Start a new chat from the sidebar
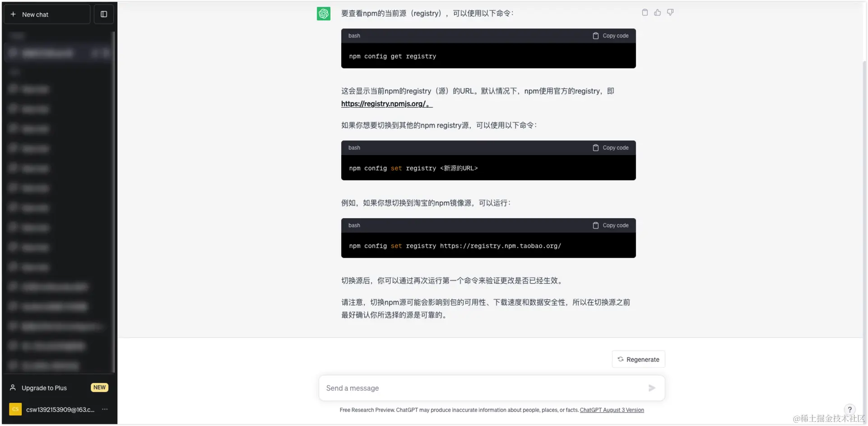This screenshot has height=426, width=868. click(x=47, y=14)
